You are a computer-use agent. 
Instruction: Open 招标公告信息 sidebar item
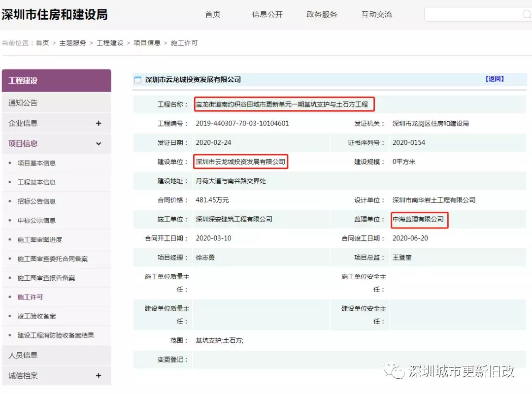point(36,201)
